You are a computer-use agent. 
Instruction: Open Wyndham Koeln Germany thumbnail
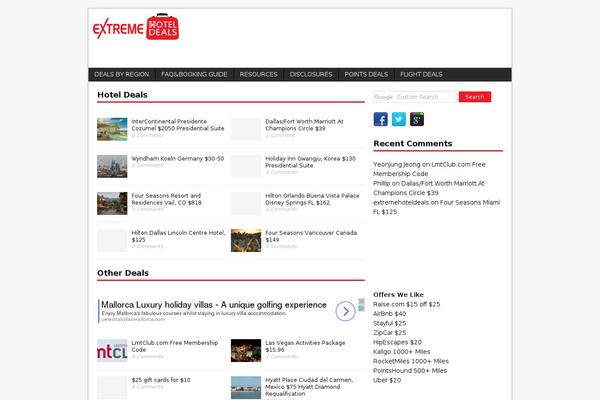pos(112,166)
